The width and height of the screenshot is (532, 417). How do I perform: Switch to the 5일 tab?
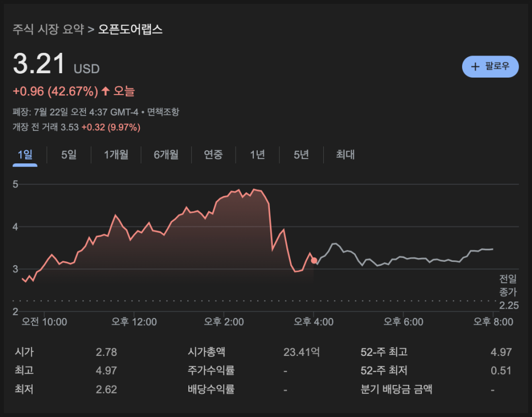[69, 155]
